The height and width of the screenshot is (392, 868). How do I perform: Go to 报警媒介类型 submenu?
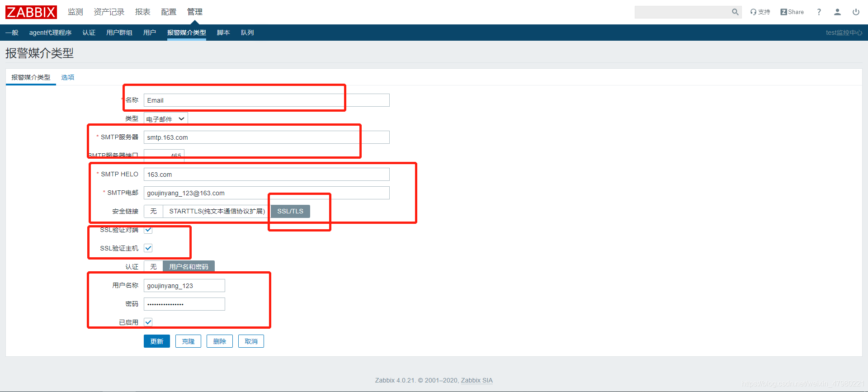click(187, 33)
